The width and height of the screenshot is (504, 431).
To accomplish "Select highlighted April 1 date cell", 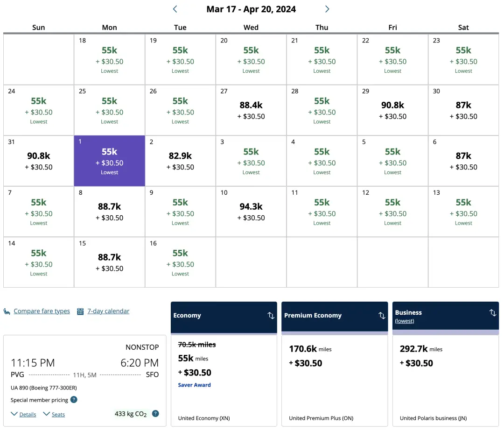I will [110, 161].
